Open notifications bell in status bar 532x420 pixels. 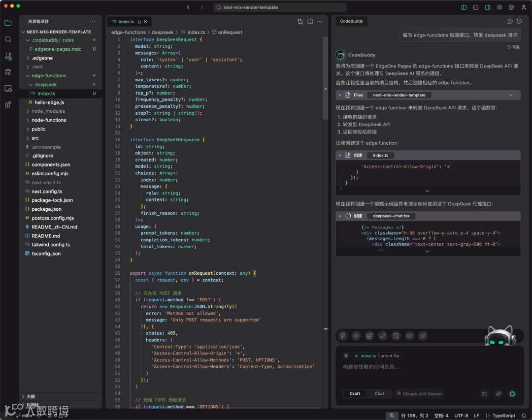[524, 416]
